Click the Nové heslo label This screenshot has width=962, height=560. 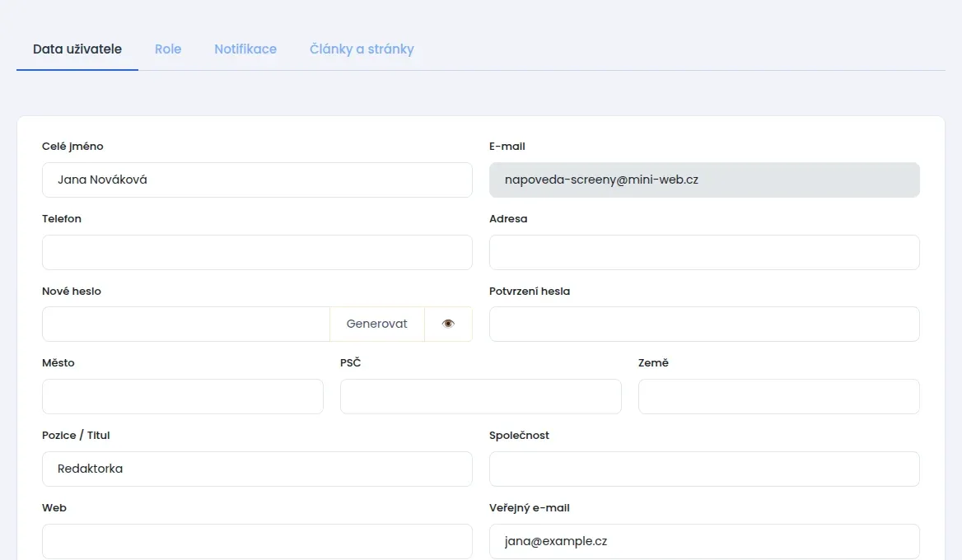coord(71,292)
